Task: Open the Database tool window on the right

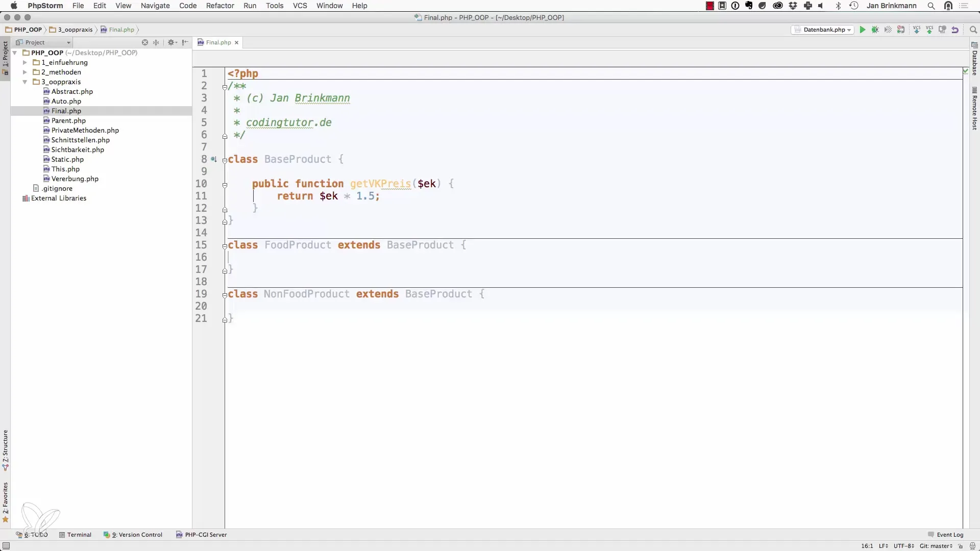Action: point(974,59)
